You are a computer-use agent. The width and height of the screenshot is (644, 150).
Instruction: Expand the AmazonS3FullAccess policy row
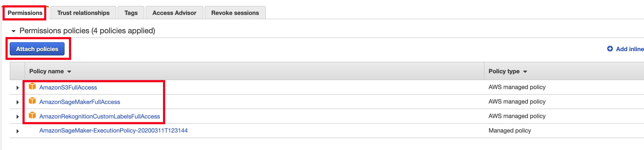click(17, 88)
